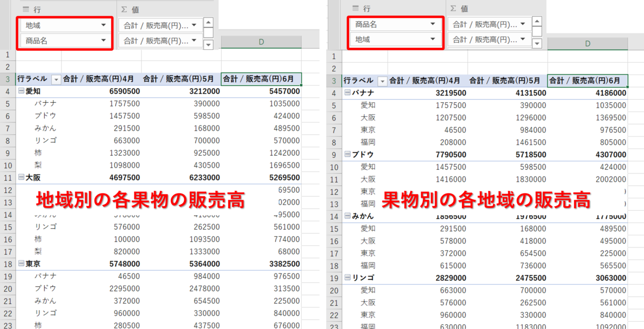Click the 値 list scroll-up arrow, left panel

(x=208, y=23)
